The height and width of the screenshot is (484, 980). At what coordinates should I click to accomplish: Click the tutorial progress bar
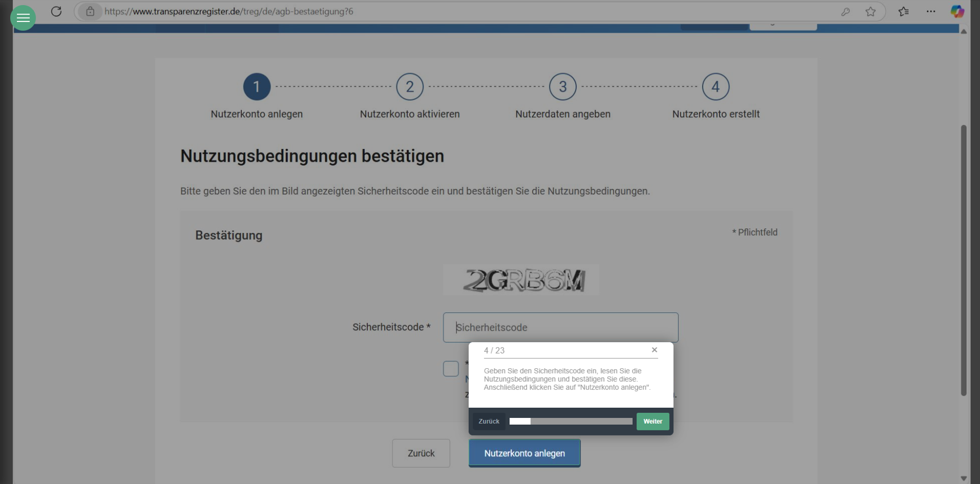pos(570,421)
